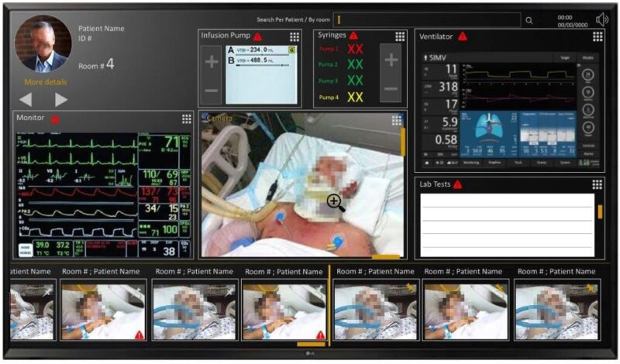Open the Monitor panel grid icon
The height and width of the screenshot is (364, 620).
click(187, 118)
